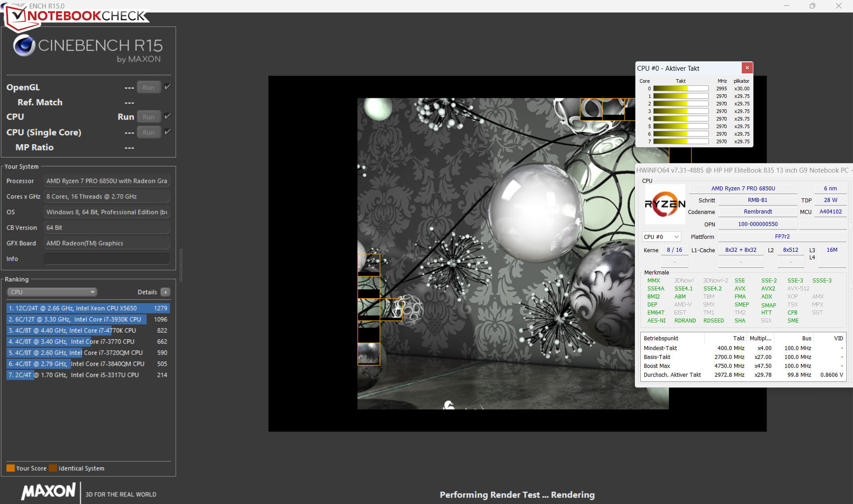Click the OS field showing Windows 8
853x504 pixels.
coord(107,212)
